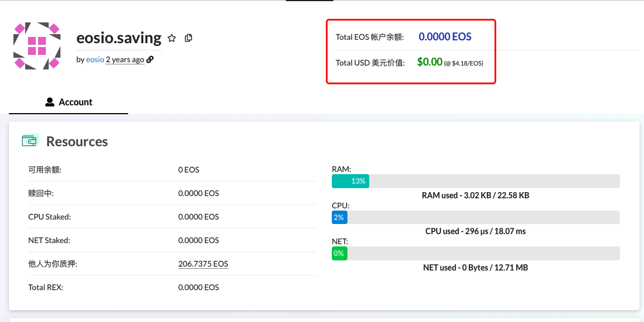Click the RAM 13% usage bar

tap(476, 181)
